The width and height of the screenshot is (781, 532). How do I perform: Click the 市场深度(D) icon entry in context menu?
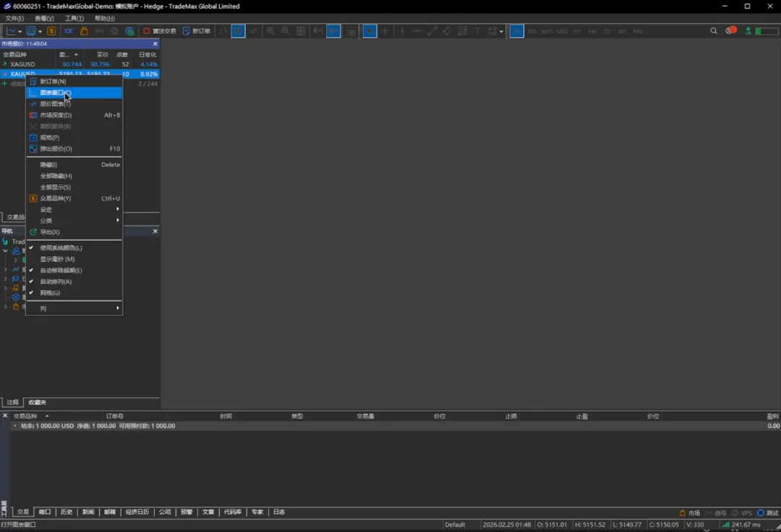(x=56, y=115)
